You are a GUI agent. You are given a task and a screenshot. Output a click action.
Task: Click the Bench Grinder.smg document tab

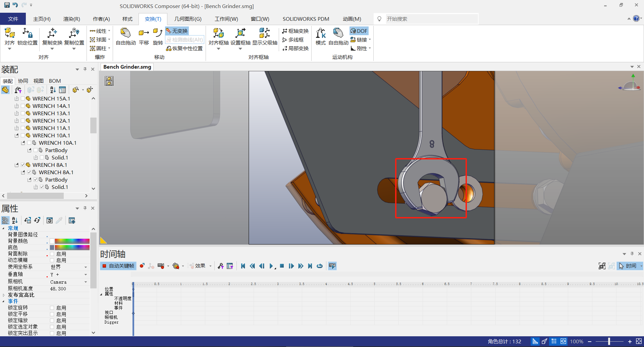(x=127, y=67)
